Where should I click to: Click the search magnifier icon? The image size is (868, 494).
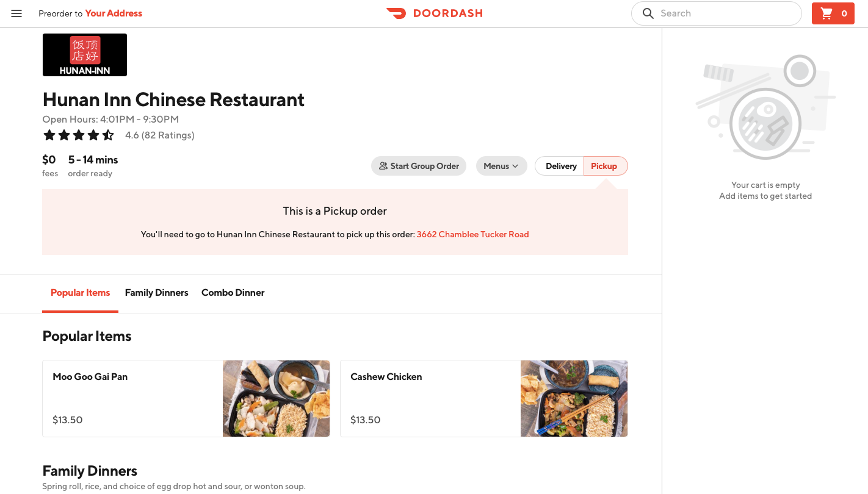648,13
